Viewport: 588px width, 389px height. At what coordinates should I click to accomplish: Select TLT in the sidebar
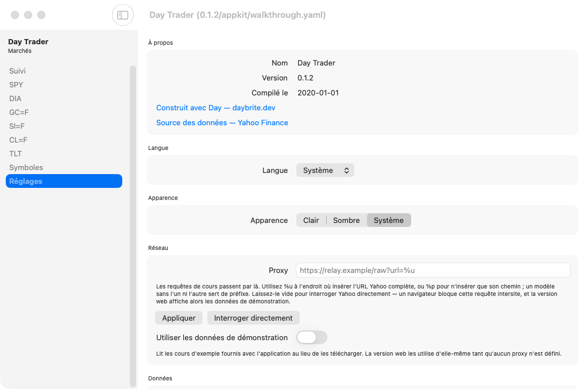click(x=64, y=154)
